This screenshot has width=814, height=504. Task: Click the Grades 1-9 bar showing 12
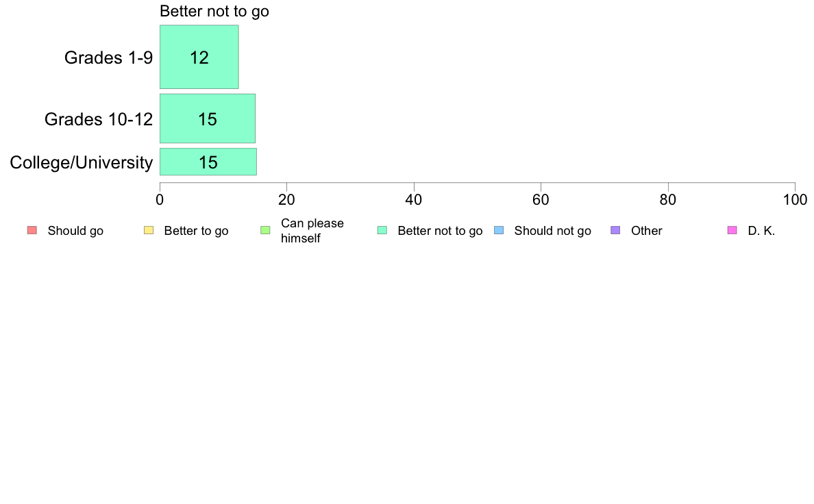[x=199, y=57]
